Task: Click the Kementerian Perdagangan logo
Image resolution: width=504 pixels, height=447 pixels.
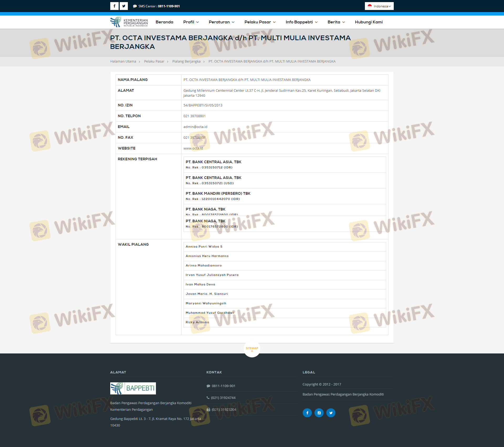Action: (129, 22)
